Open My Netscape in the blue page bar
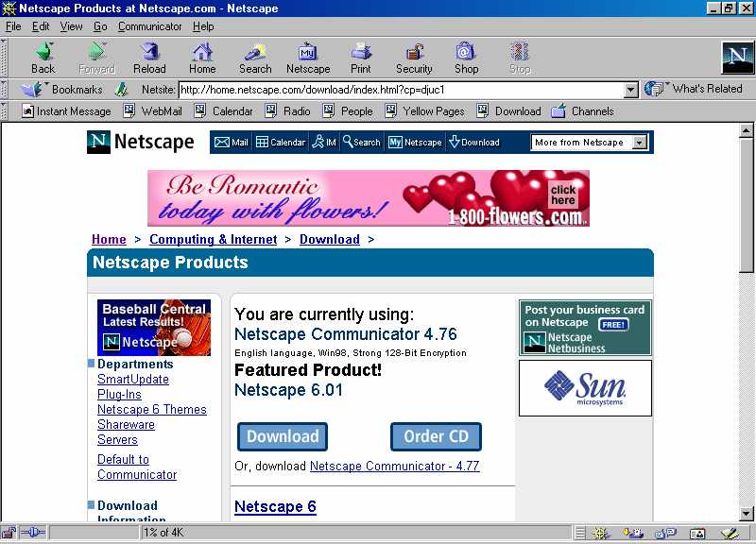The image size is (756, 544). pyautogui.click(x=415, y=143)
